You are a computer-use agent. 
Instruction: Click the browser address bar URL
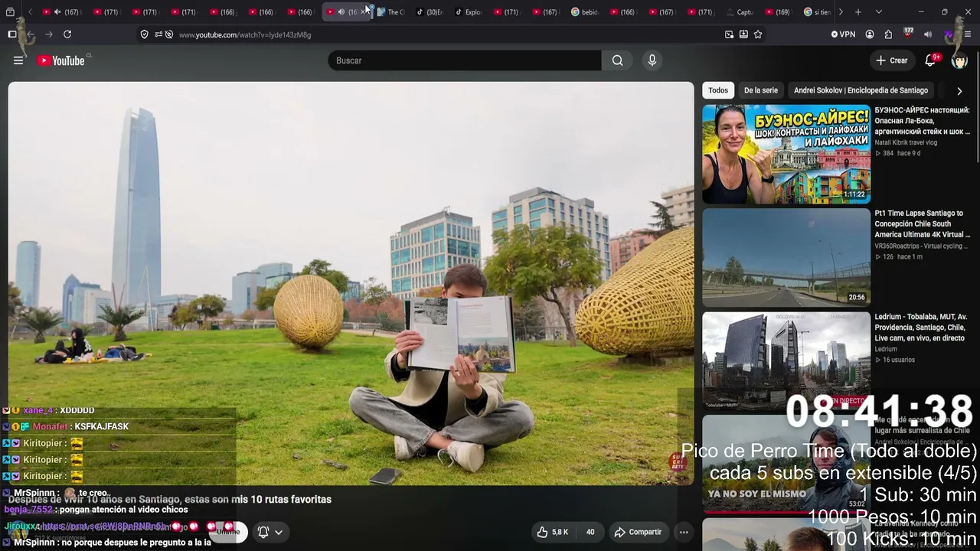[x=245, y=34]
